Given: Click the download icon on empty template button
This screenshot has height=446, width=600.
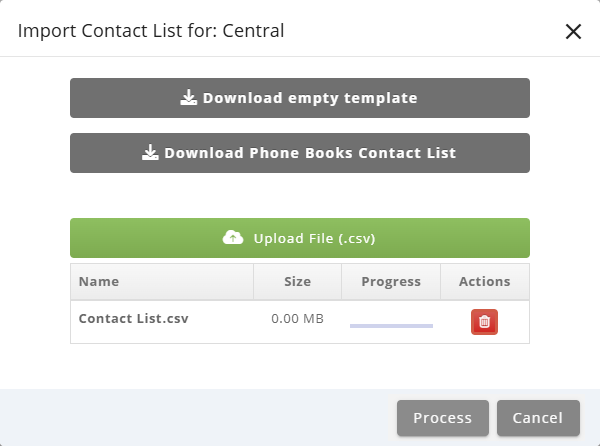Looking at the screenshot, I should coord(188,98).
